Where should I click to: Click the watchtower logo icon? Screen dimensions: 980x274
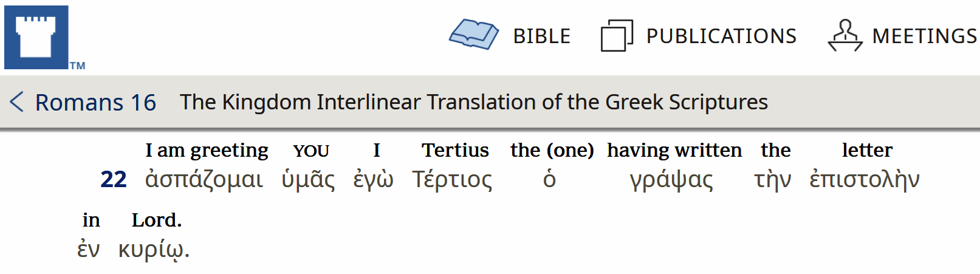coord(36,37)
